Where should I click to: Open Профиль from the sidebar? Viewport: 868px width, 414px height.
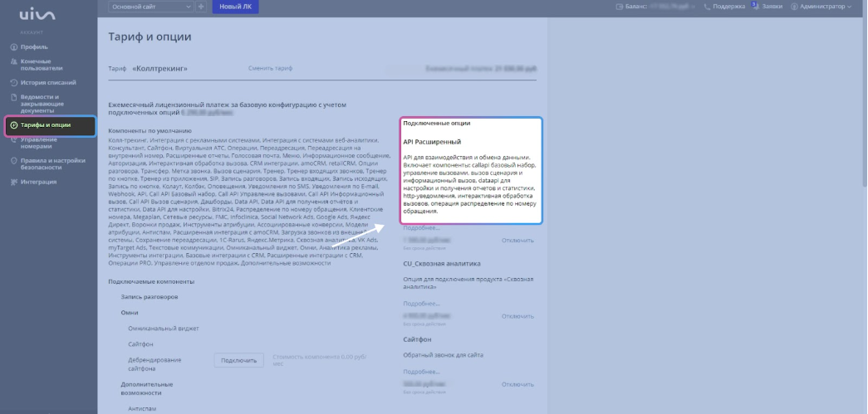tap(33, 46)
